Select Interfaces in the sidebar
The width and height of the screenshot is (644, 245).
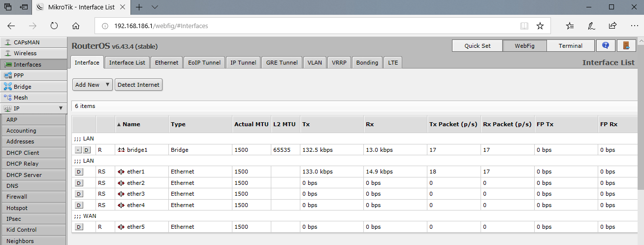tap(33, 65)
